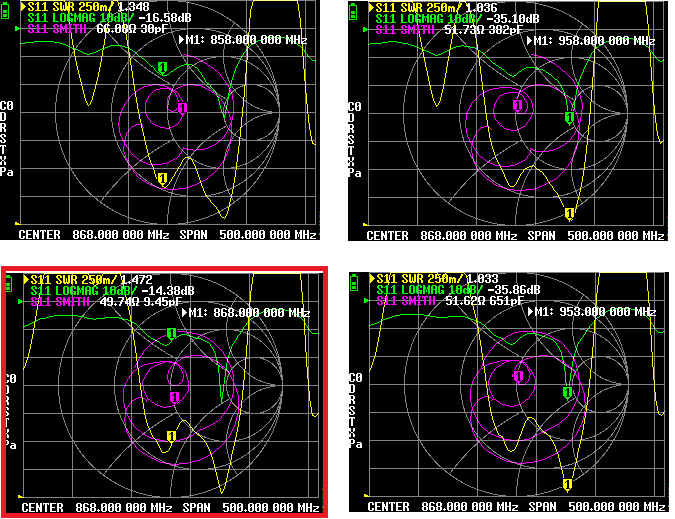This screenshot has width=675, height=519.
Task: Select the S11 SMITH trace reading 49.74Ω 9.45pF
Action: click(106, 302)
